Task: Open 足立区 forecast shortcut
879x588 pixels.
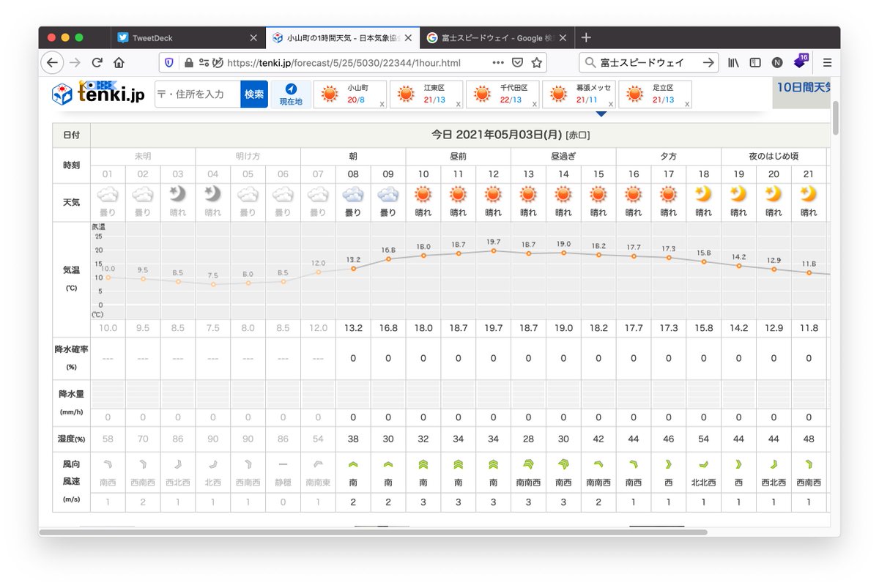Action: pyautogui.click(x=653, y=94)
